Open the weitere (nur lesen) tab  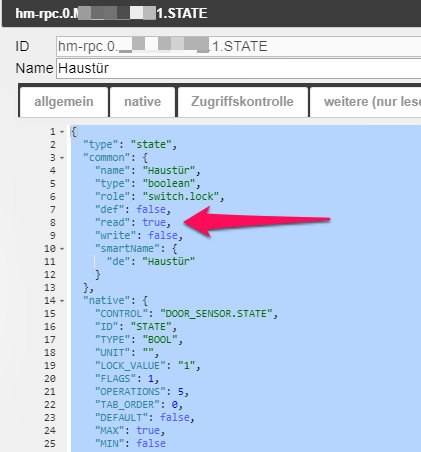click(x=366, y=102)
